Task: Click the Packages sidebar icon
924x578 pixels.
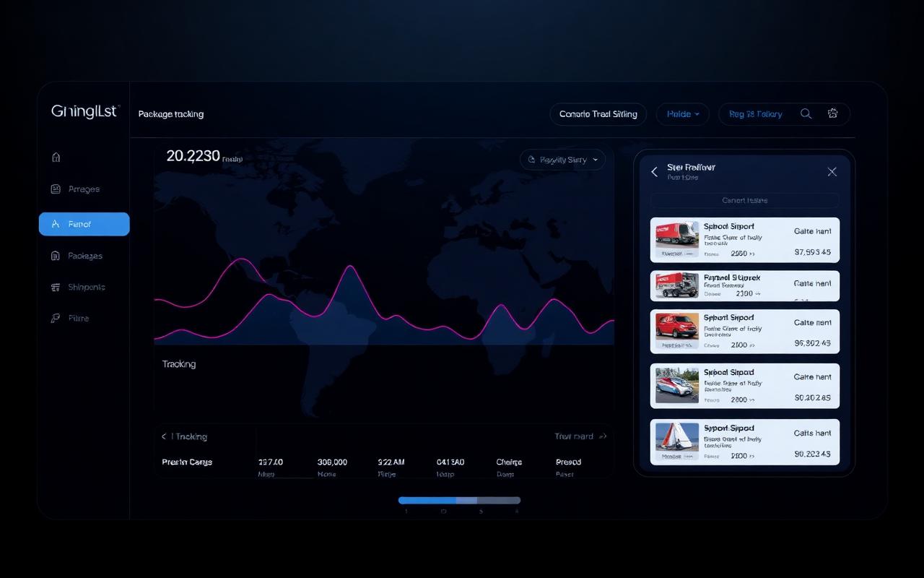Action: [x=56, y=256]
